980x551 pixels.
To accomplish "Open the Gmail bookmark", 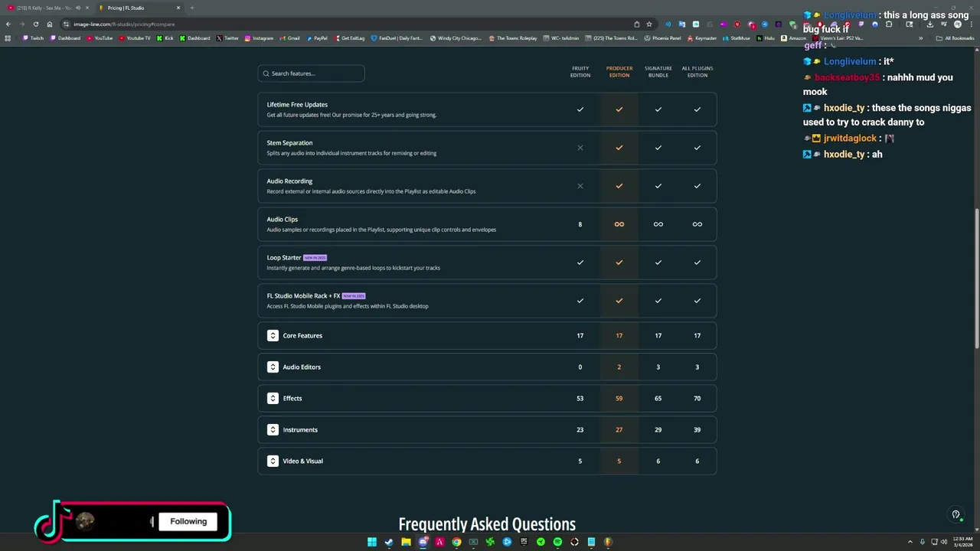I will 290,37.
